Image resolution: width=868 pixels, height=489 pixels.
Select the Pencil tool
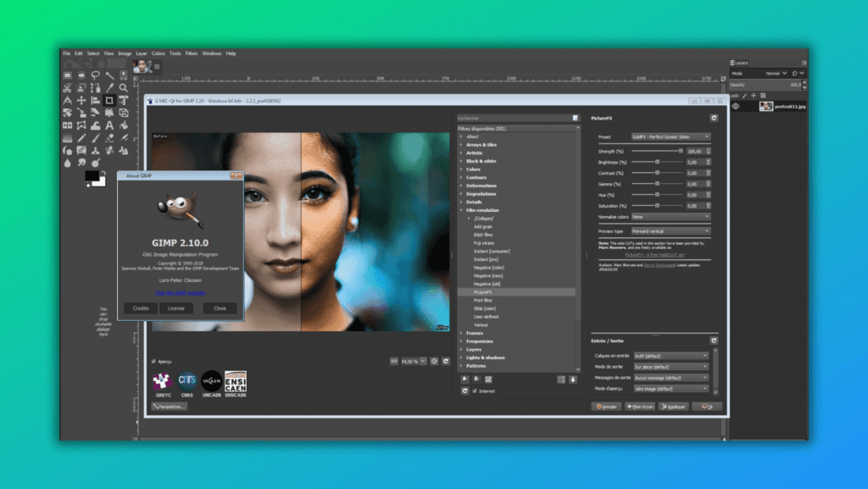point(81,138)
